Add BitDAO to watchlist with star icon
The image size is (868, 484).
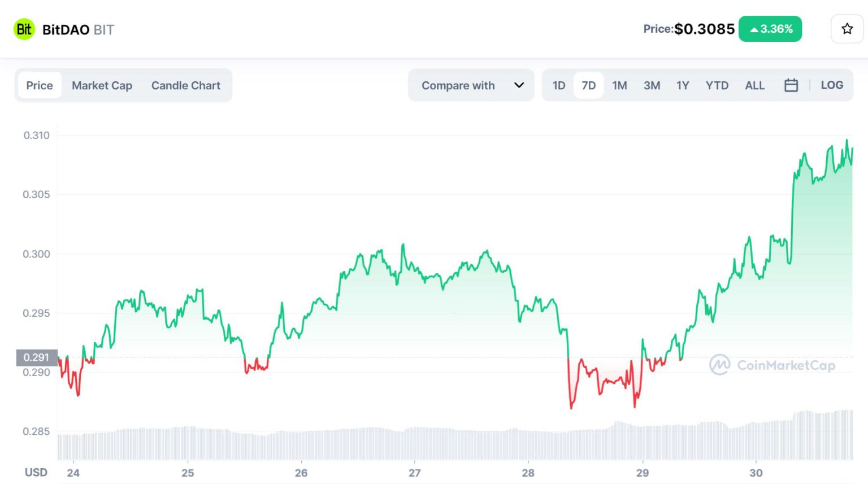847,29
